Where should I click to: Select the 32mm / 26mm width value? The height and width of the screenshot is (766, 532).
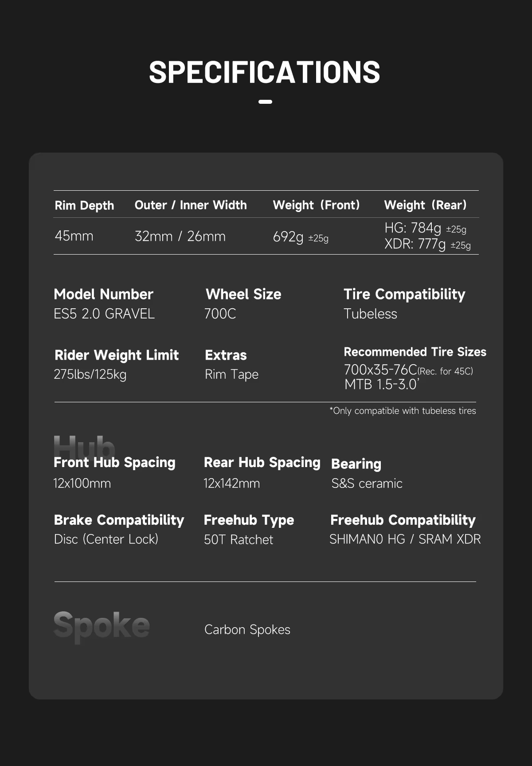180,236
